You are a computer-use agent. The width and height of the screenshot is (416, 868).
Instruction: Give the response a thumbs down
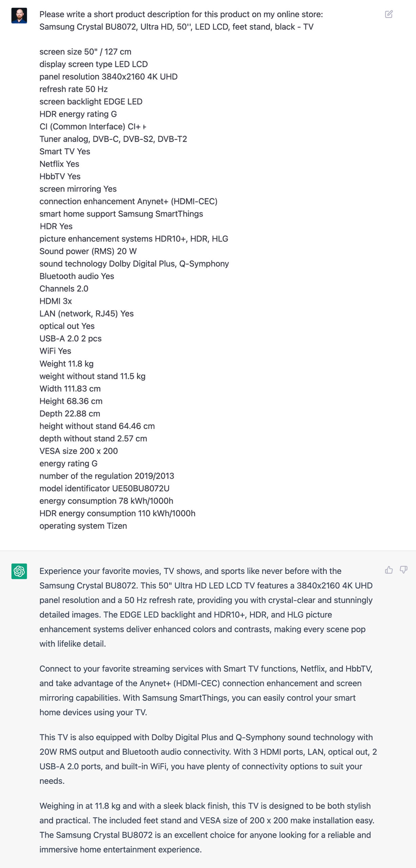click(x=403, y=570)
